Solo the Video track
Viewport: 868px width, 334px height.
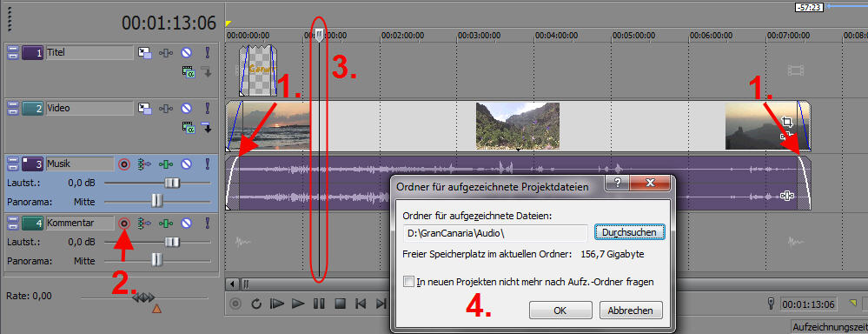(208, 108)
